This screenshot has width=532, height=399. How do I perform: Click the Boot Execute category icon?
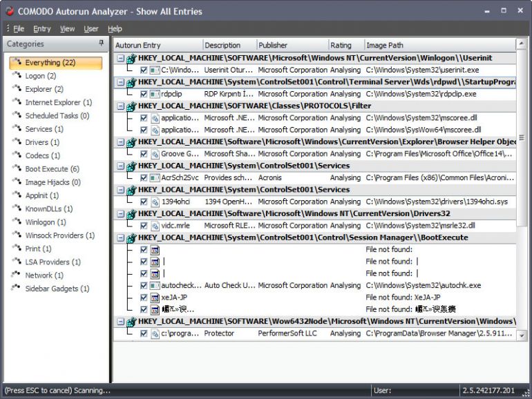click(x=17, y=169)
